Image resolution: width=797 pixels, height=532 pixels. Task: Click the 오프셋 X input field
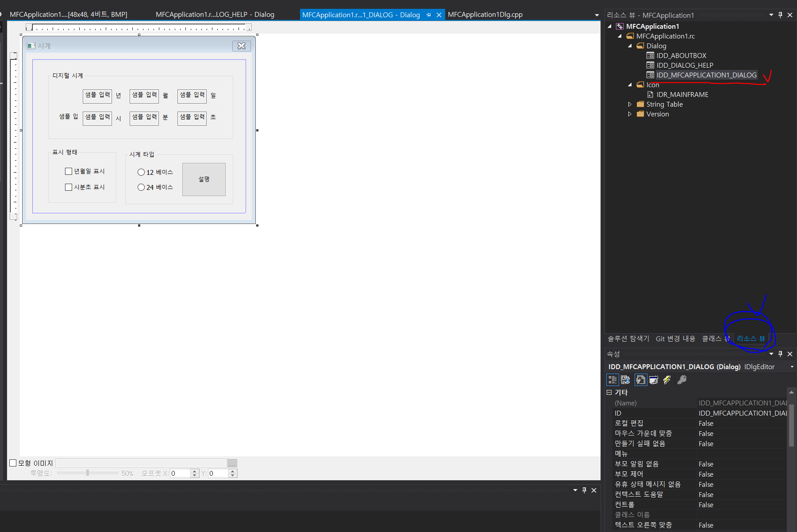(x=181, y=473)
